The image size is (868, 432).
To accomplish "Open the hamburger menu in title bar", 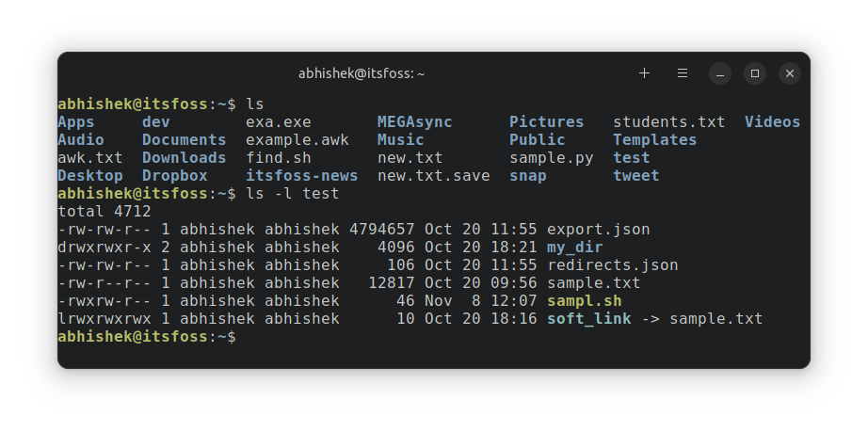I will [x=683, y=73].
